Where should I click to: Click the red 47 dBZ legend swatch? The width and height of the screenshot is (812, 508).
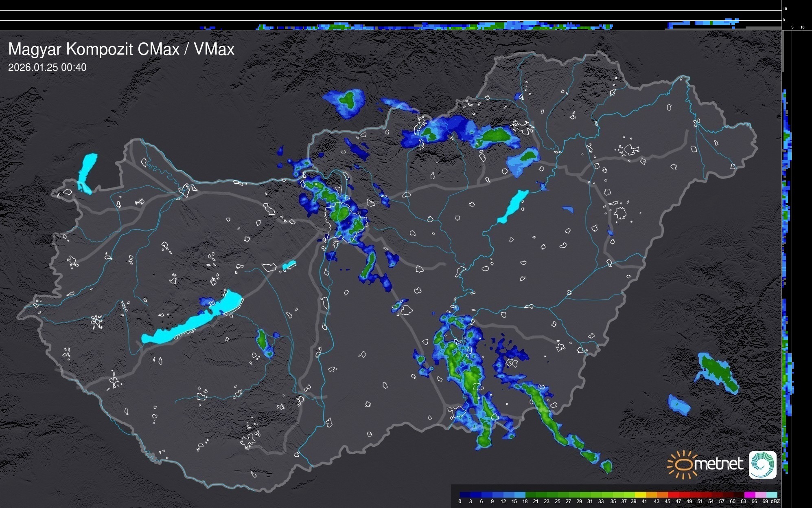click(683, 495)
